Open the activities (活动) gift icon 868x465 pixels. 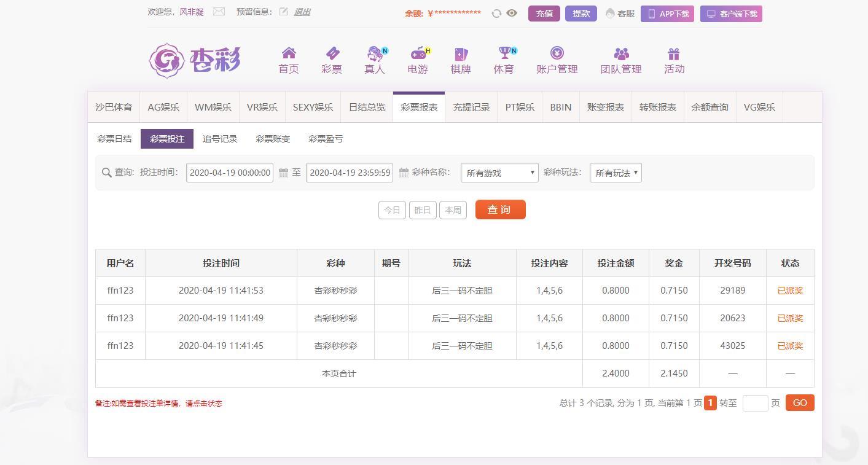674,53
